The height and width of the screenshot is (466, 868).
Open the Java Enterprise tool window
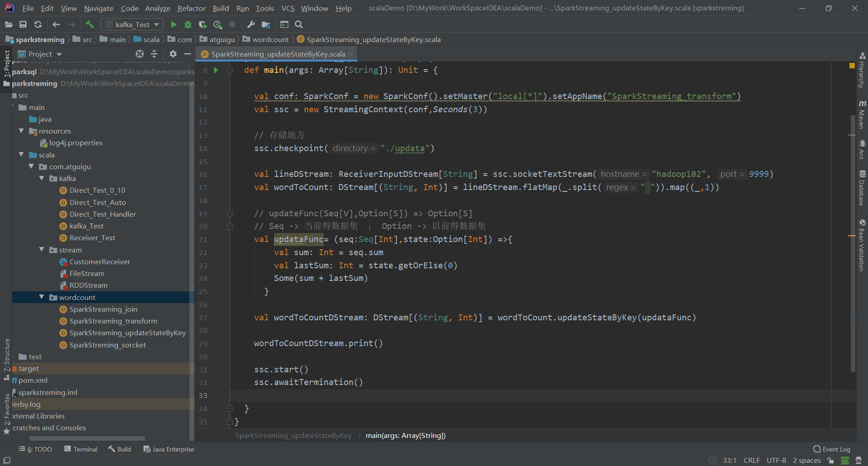coord(169,449)
